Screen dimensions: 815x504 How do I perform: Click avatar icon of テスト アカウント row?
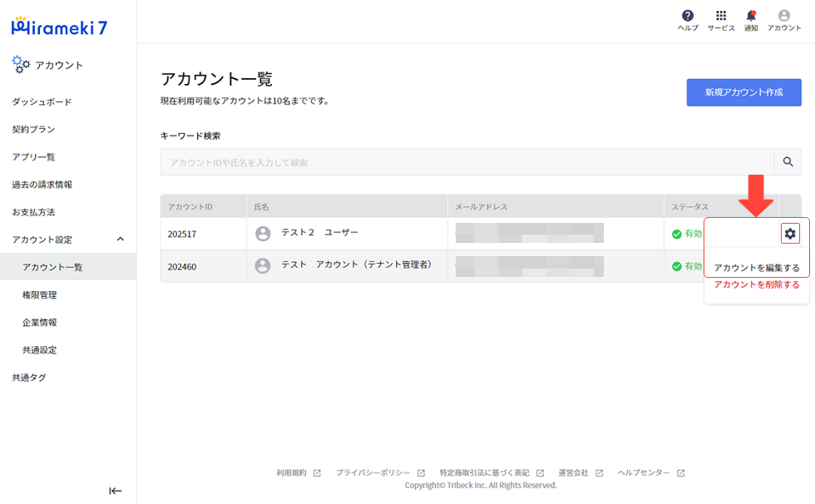pos(263,266)
